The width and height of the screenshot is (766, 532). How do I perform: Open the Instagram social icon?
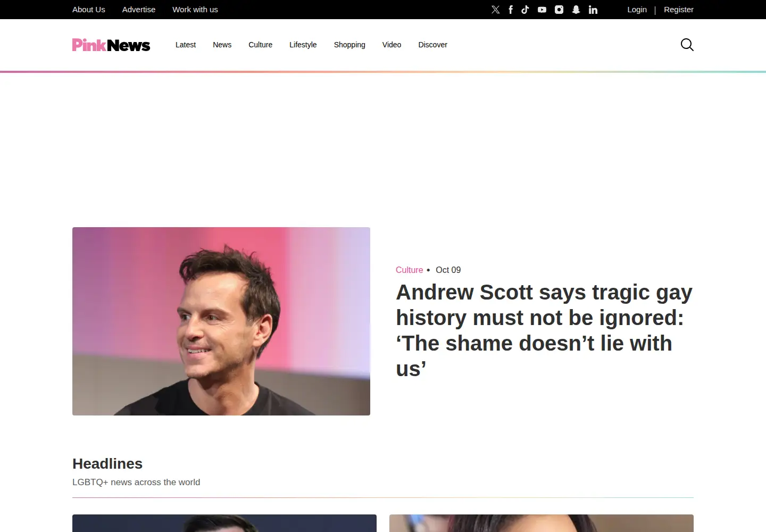[559, 10]
